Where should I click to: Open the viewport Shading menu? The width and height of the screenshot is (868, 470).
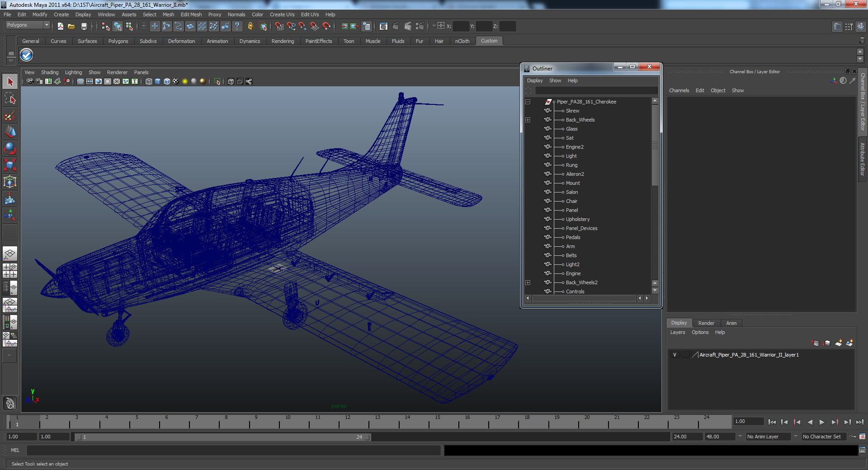[x=50, y=72]
